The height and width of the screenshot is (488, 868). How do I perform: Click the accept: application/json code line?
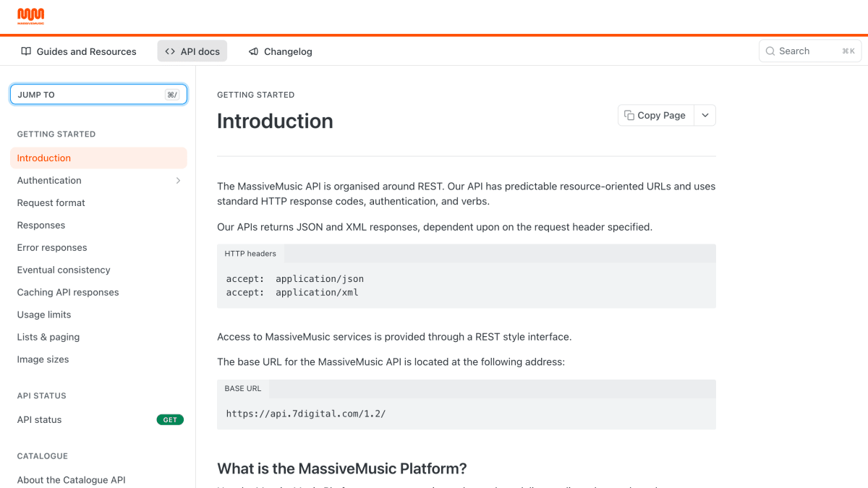[x=295, y=278]
